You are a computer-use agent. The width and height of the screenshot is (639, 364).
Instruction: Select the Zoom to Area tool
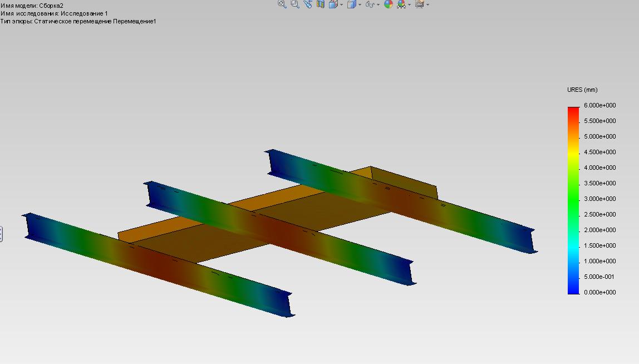(294, 4)
